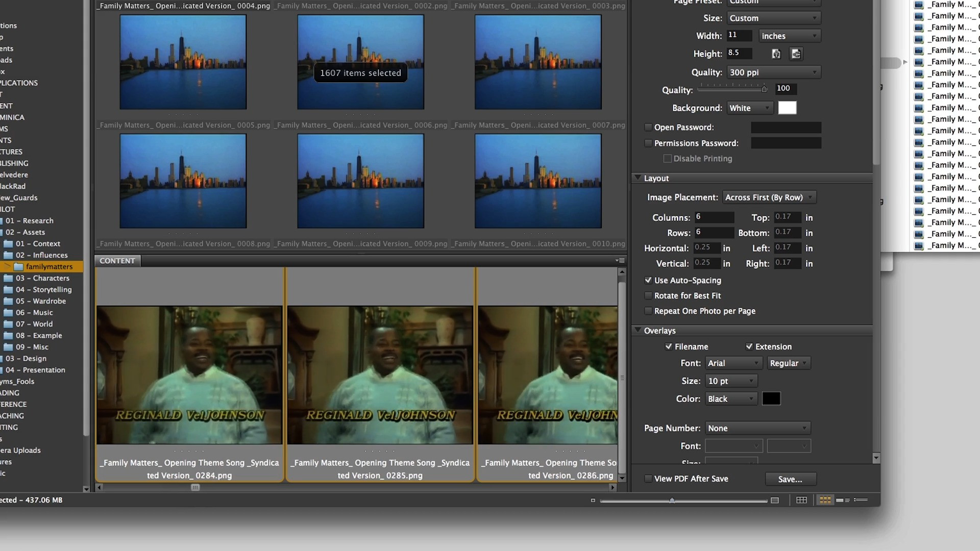The width and height of the screenshot is (980, 551).
Task: Click the 03 - Characters folder icon
Action: click(8, 278)
